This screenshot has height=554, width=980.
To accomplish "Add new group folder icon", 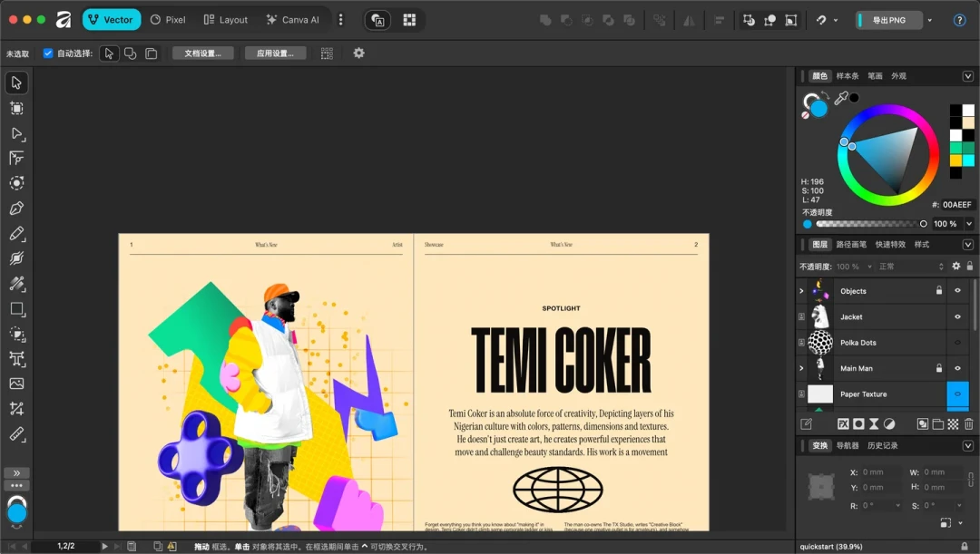I will point(937,424).
